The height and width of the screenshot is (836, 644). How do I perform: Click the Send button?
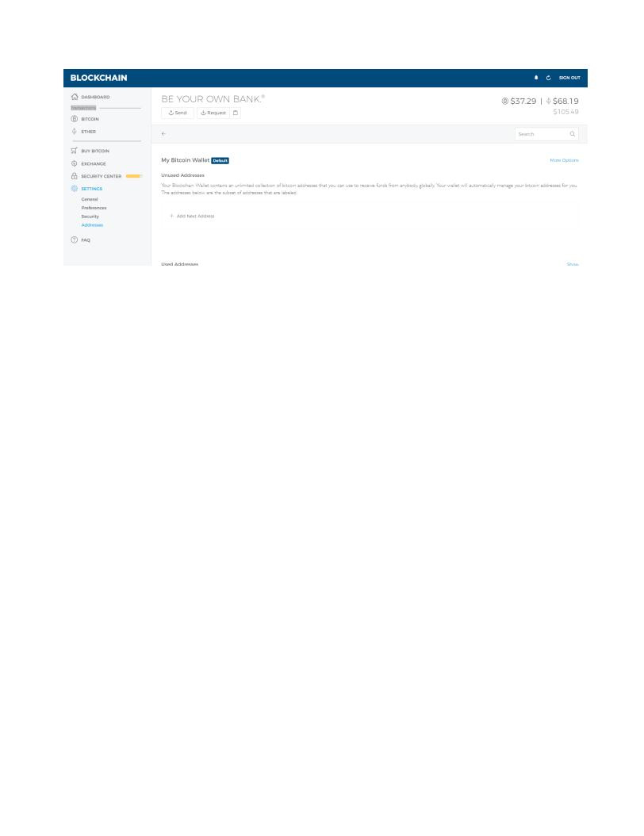point(178,113)
